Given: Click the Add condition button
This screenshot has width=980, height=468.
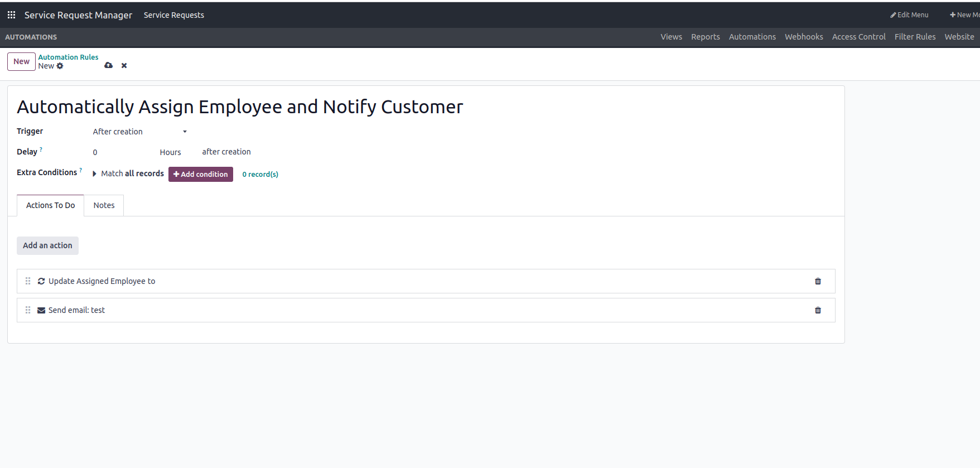Looking at the screenshot, I should 201,174.
